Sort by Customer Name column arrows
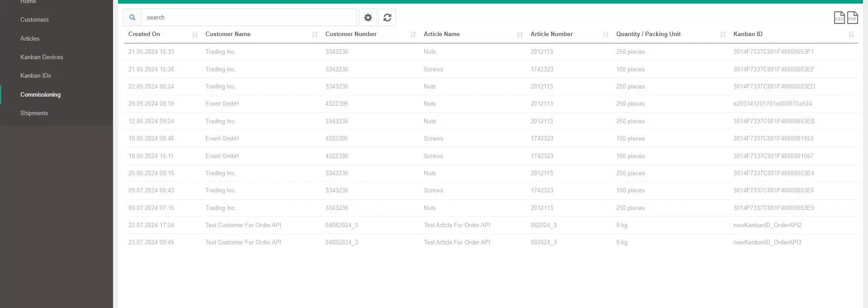The image size is (868, 308). pos(315,34)
